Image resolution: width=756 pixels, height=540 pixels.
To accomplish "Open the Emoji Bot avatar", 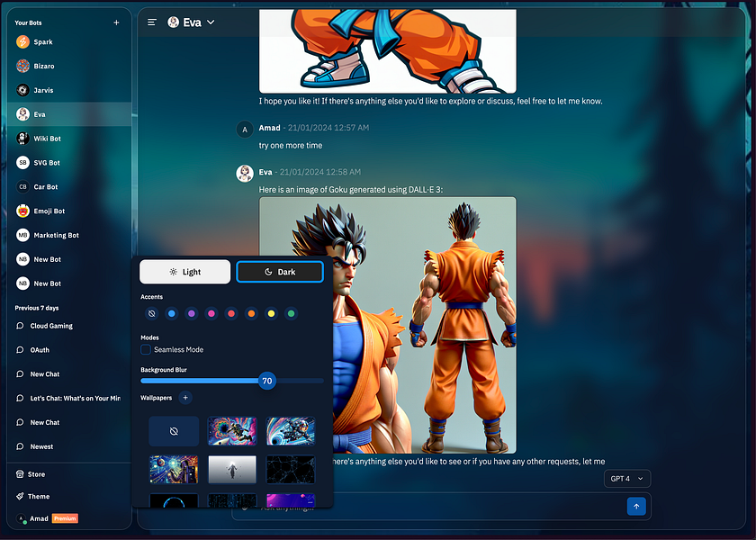I will (22, 211).
